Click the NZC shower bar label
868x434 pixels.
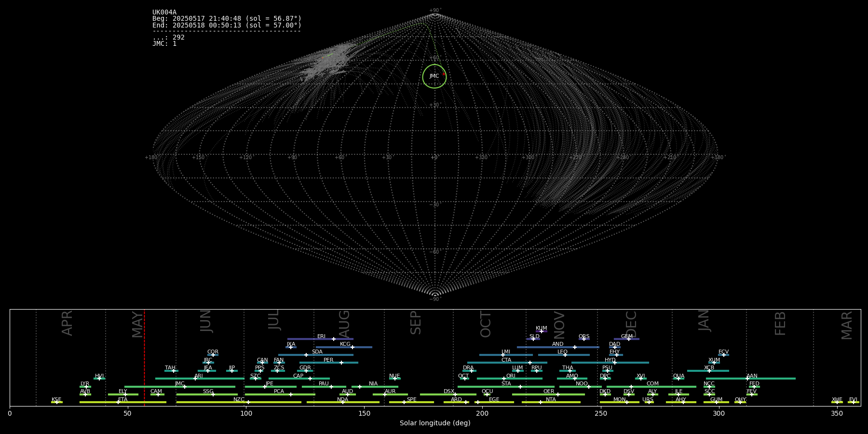239,400
